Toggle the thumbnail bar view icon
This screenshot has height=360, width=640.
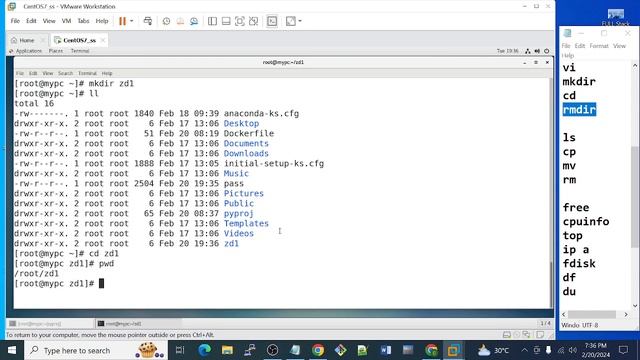[x=226, y=21]
